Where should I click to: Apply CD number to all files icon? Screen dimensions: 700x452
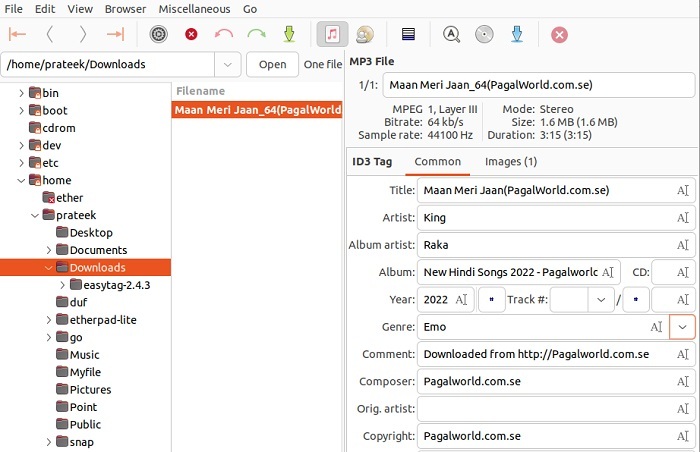pyautogui.click(x=683, y=272)
